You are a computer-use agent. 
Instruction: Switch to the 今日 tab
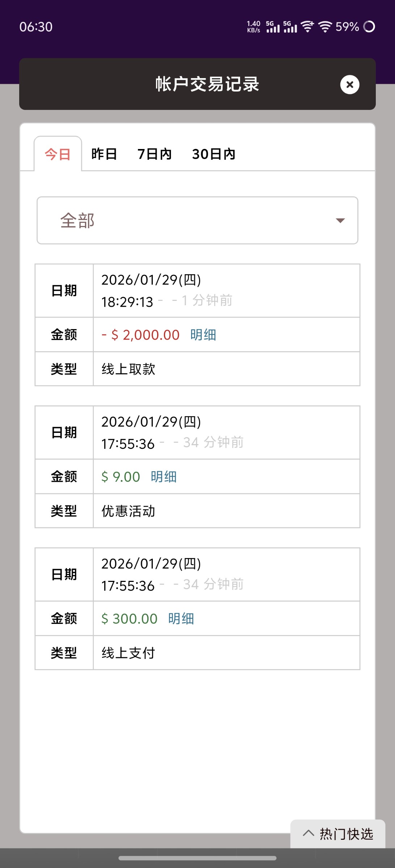click(58, 154)
